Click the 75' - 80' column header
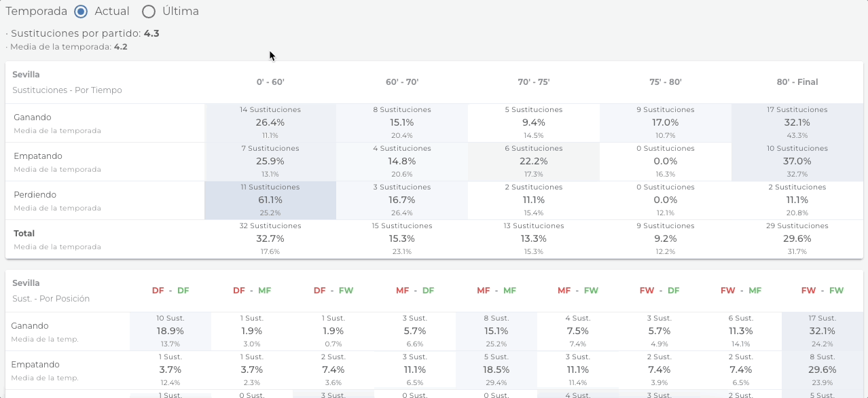868x398 pixels. click(666, 82)
